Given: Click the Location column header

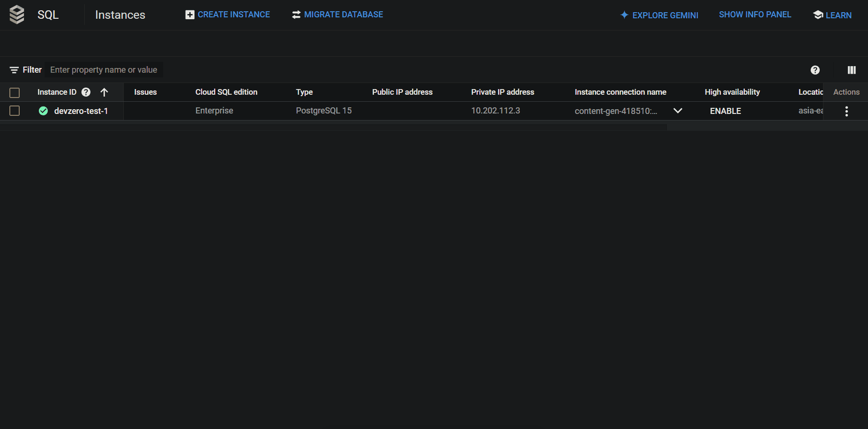Looking at the screenshot, I should pos(810,92).
